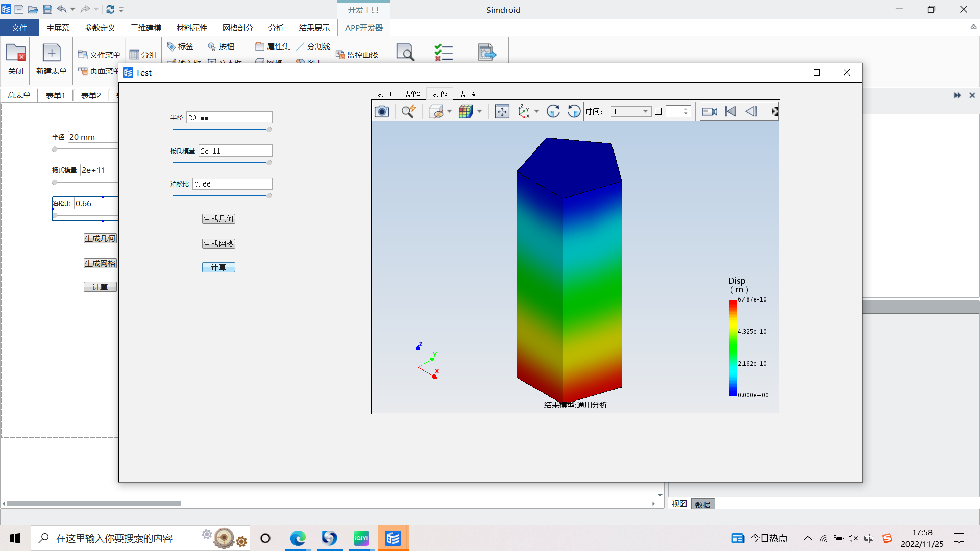The width and height of the screenshot is (980, 551).
Task: Click the 文件菜单 ribbon item
Action: [99, 55]
